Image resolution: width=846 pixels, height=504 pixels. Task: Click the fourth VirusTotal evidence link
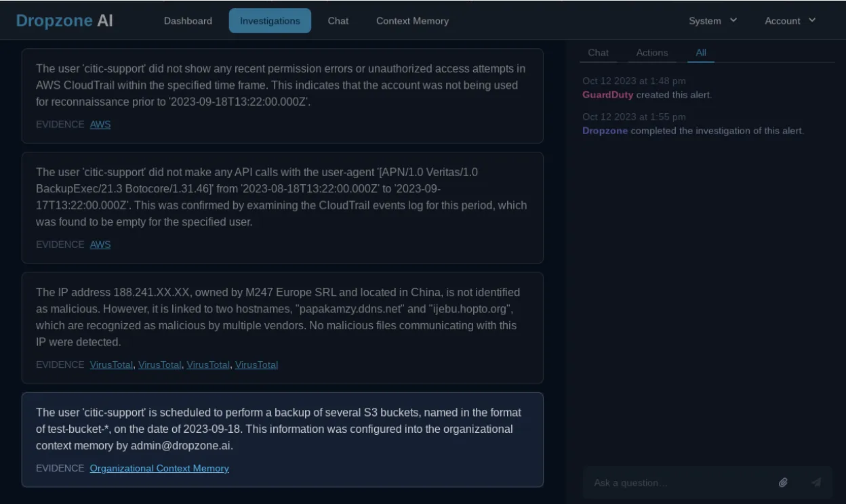point(256,364)
